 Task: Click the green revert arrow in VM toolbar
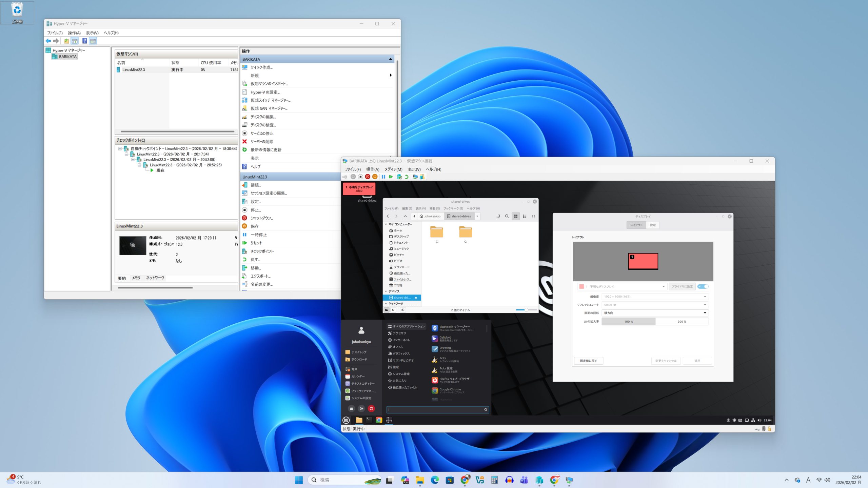coord(407,177)
